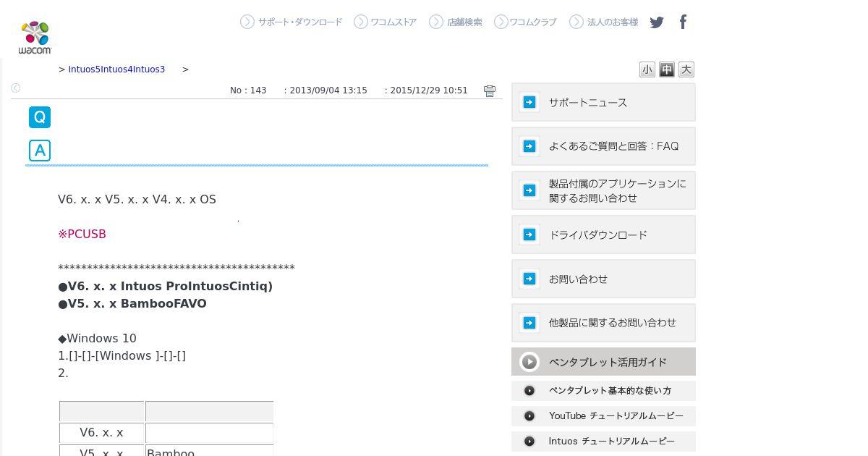The width and height of the screenshot is (868, 456).
Task: Click the blue arrow icon on ドライバダウンロード
Action: click(x=529, y=235)
